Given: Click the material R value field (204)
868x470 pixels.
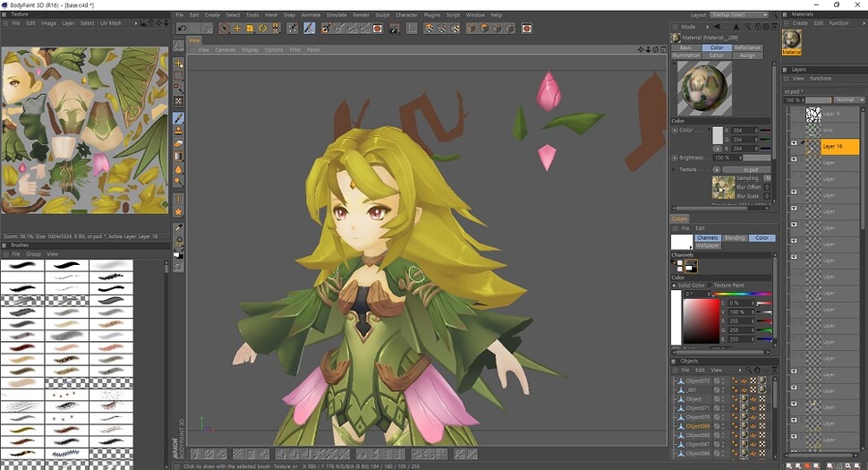Looking at the screenshot, I should [745, 131].
